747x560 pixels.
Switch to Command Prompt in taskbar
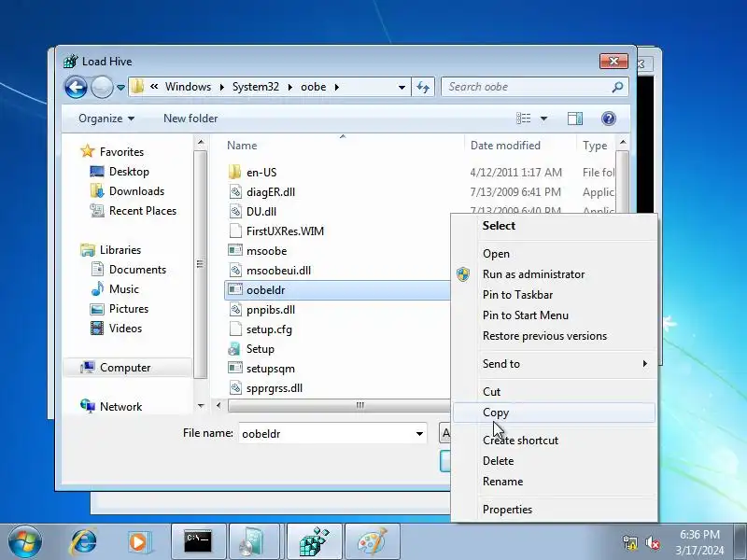pyautogui.click(x=198, y=541)
